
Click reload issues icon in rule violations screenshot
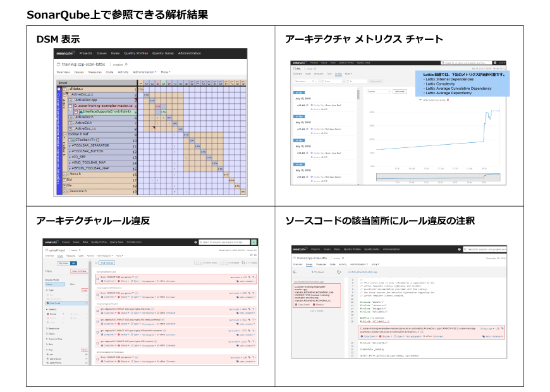click(243, 262)
